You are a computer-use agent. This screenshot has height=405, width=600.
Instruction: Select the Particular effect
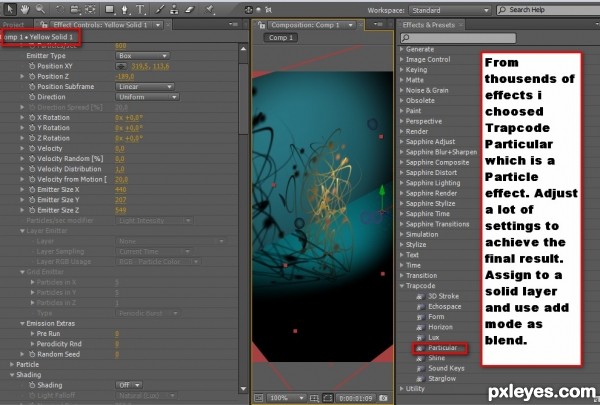pyautogui.click(x=442, y=348)
